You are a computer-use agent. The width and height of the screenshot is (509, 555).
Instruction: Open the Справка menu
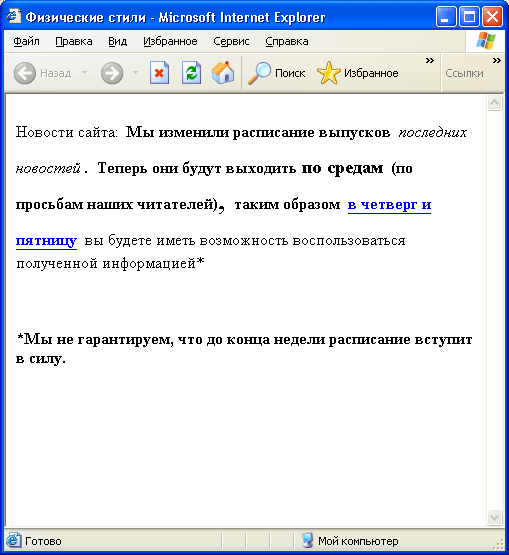287,41
